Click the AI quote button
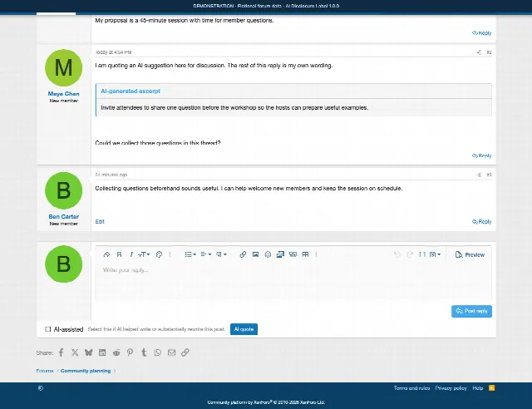 coord(244,329)
